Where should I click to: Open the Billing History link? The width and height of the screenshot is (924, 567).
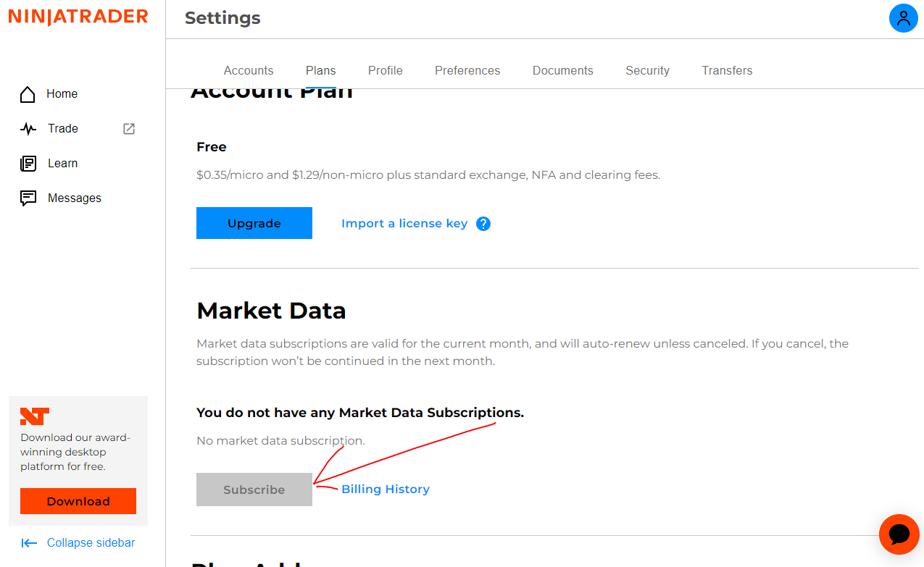pos(386,490)
